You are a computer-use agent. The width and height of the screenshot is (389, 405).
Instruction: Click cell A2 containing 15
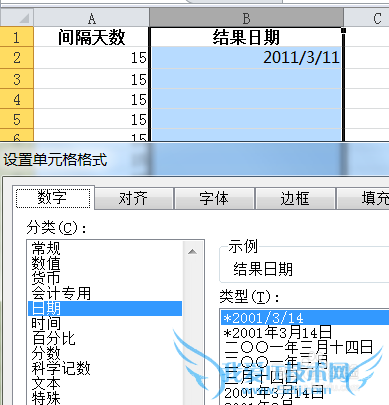91,58
